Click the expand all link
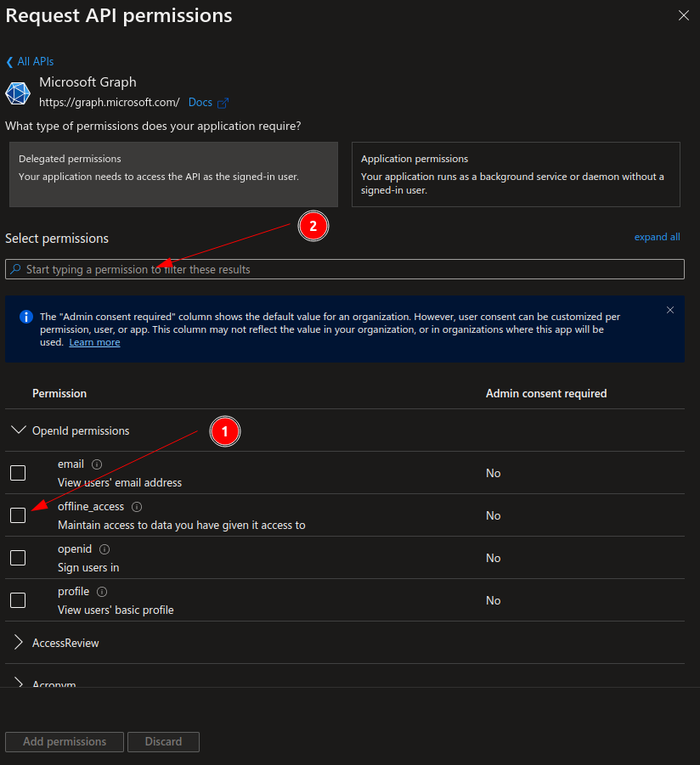This screenshot has height=765, width=700. pos(657,237)
